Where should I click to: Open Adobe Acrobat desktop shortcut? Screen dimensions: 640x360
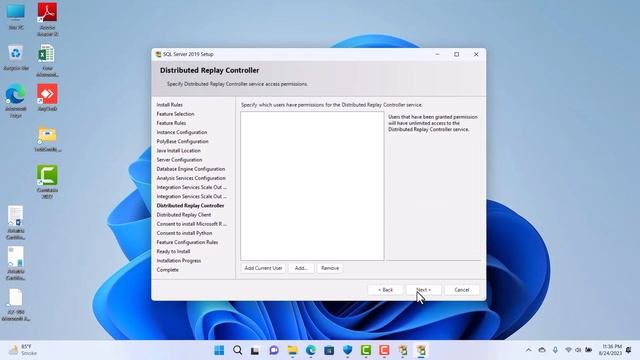tap(47, 19)
